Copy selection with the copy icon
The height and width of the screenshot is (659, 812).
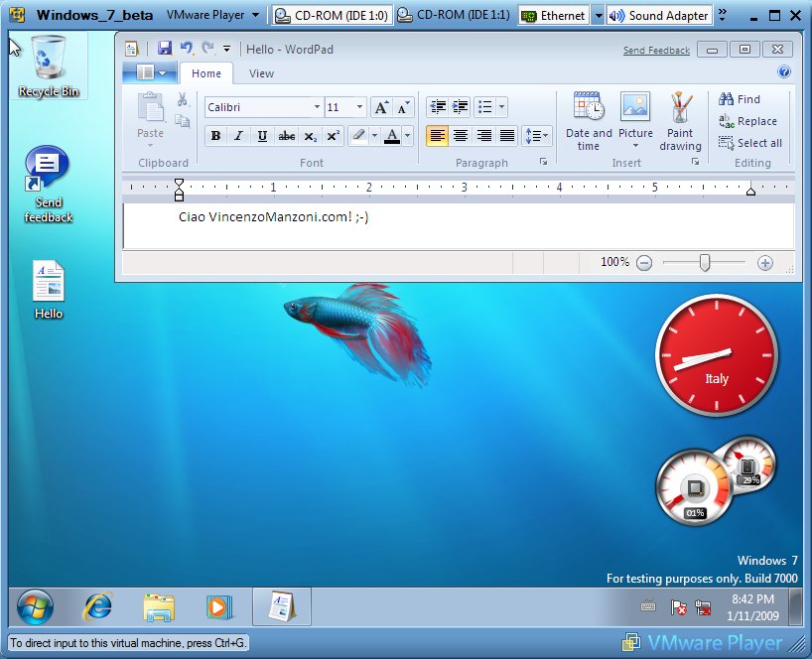click(183, 121)
